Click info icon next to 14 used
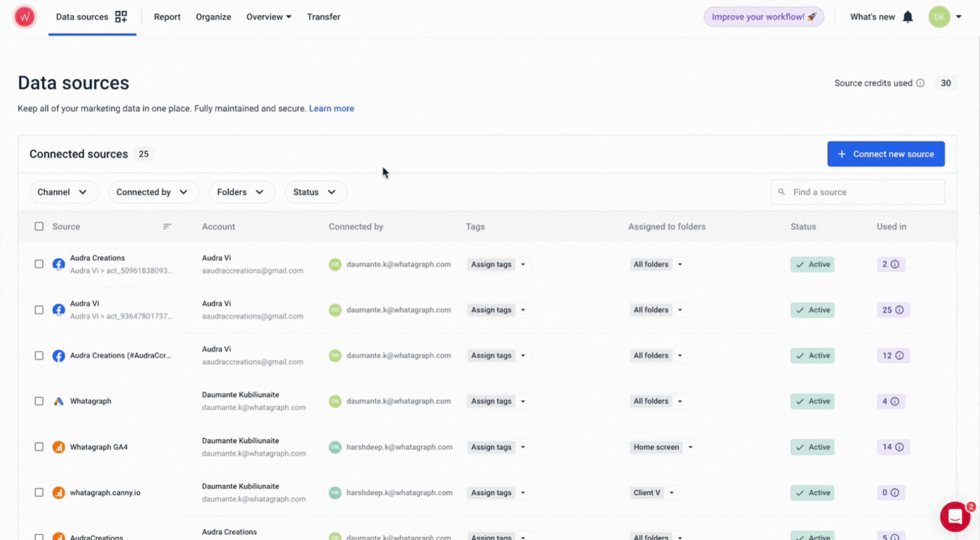Viewport: 980px width, 540px height. (899, 447)
